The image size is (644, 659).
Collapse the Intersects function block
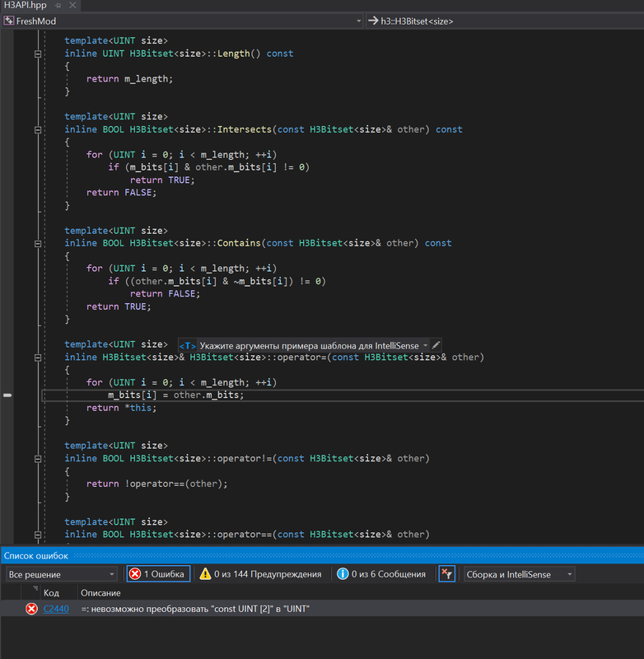pos(38,130)
